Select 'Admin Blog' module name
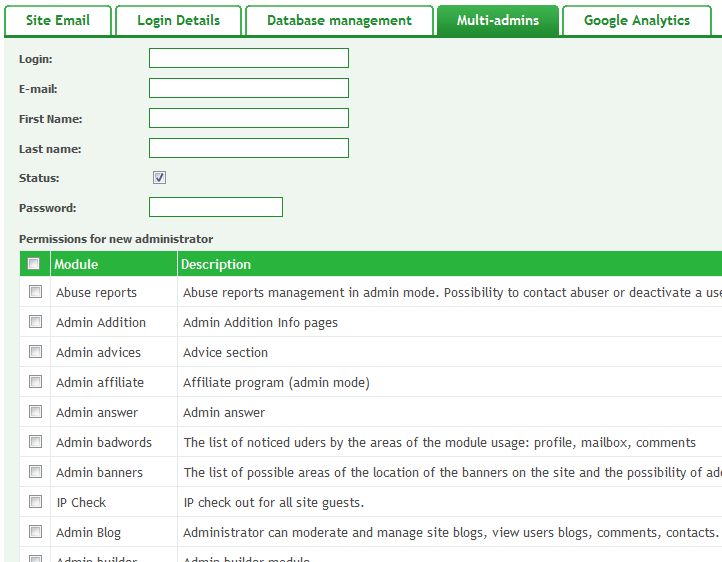 88,533
